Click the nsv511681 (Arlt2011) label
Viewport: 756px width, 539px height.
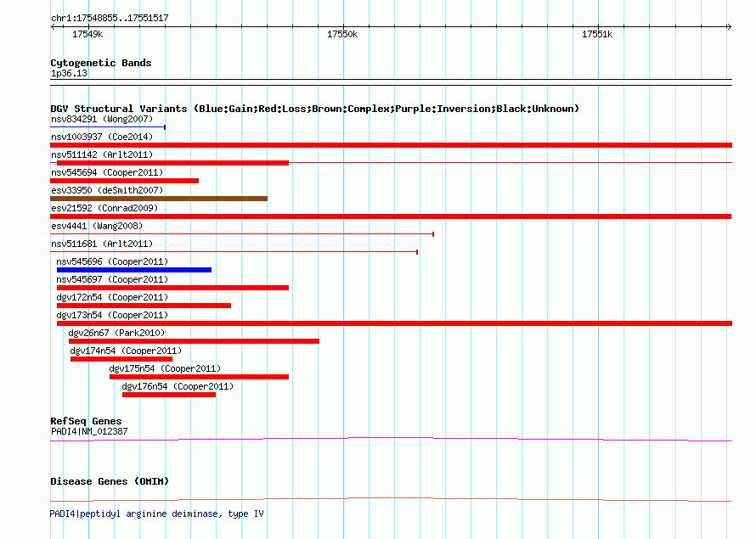pos(102,244)
